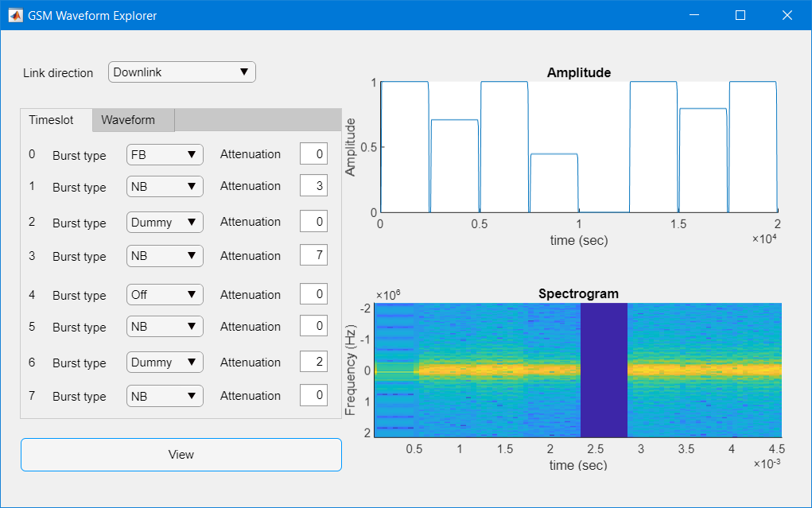The height and width of the screenshot is (508, 812).
Task: Click the timeslot 2 Attenuation field
Action: pos(314,222)
